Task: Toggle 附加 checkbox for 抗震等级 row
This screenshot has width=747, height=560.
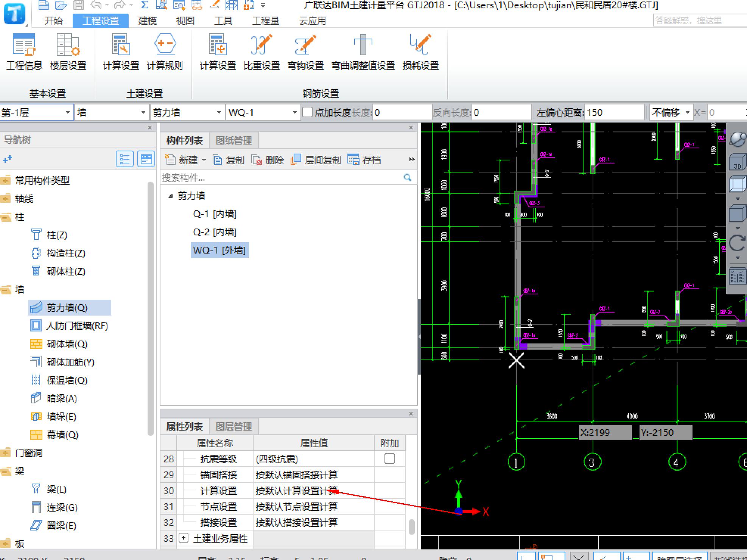Action: (389, 459)
